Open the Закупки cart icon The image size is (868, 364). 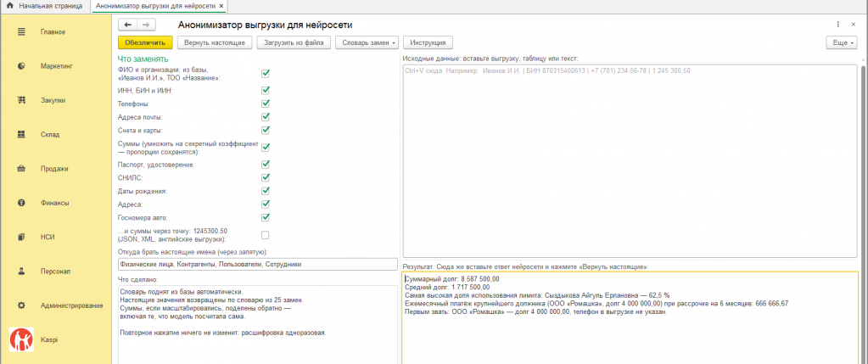tap(21, 101)
